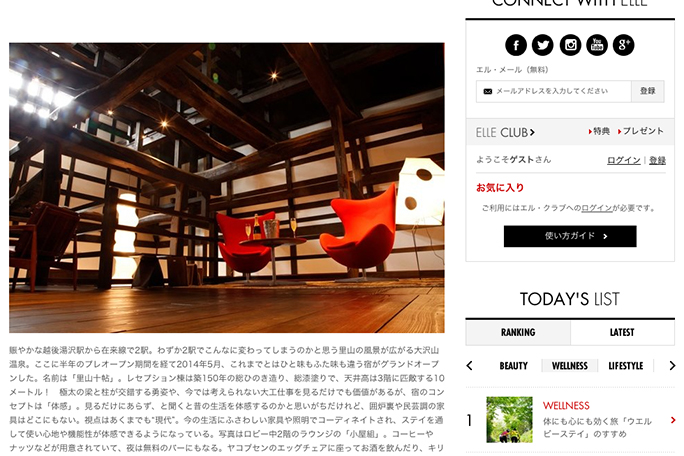Image resolution: width=684 pixels, height=456 pixels.
Task: Open ELLE's Facebook page icon
Action: [x=516, y=45]
